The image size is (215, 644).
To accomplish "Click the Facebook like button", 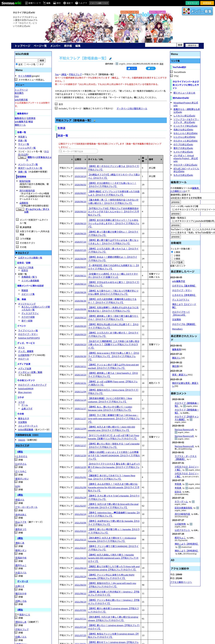I will (132, 68).
